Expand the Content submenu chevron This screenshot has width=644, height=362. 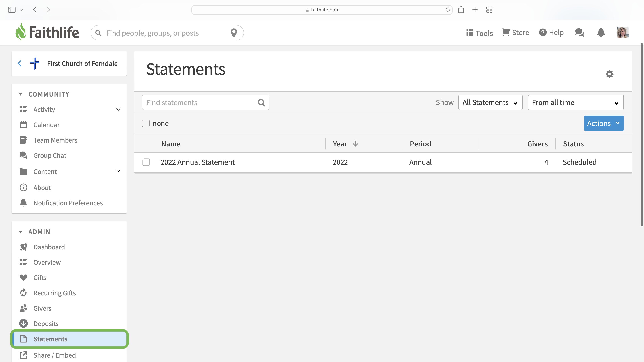[118, 171]
